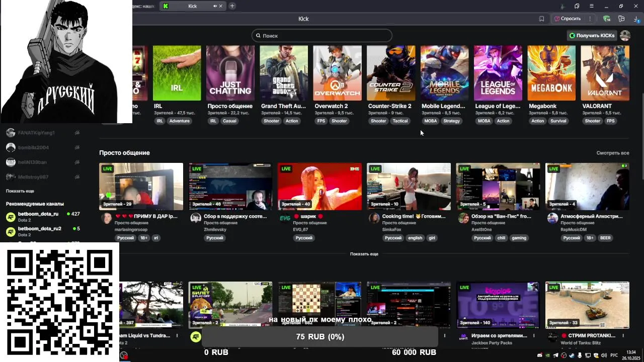The height and width of the screenshot is (362, 644).
Task: Click the Adventure tag under IRL
Action: tap(179, 121)
